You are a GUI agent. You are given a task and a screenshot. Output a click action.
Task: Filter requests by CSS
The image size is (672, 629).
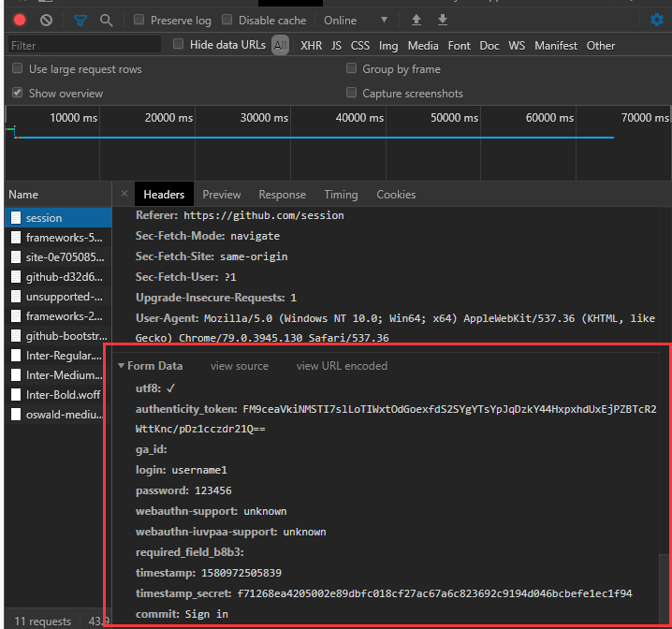click(360, 46)
